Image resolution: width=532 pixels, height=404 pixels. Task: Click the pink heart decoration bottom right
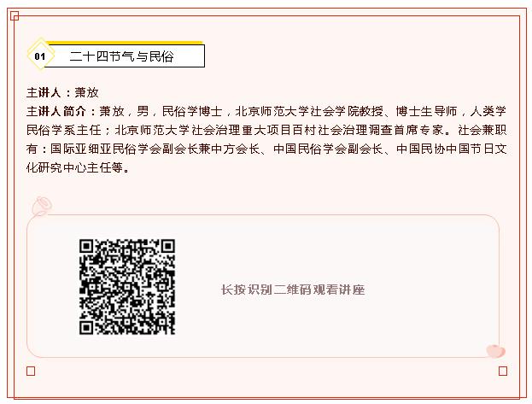[x=495, y=351]
